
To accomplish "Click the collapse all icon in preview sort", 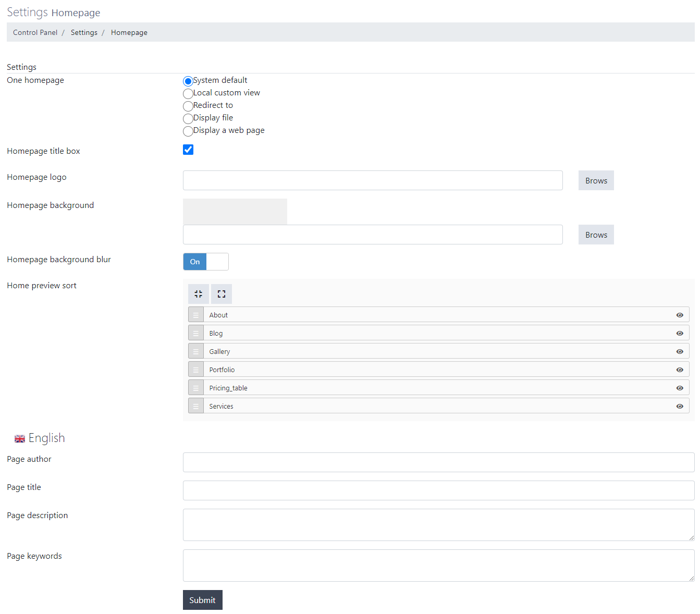I will coord(198,294).
